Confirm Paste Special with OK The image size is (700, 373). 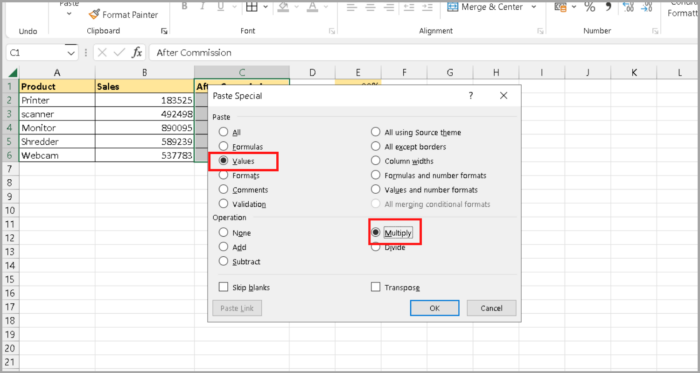pos(434,308)
